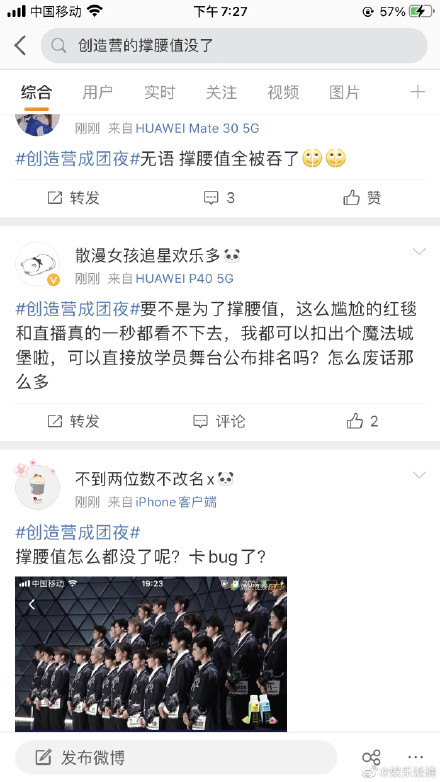Like the first post with 赞
Image resolution: width=440 pixels, height=782 pixels.
(362, 198)
